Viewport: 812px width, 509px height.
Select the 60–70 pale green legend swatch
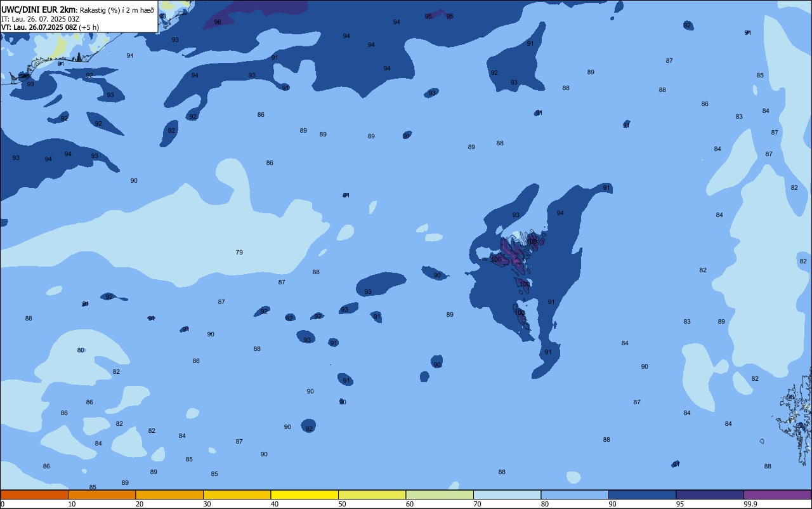[440, 494]
